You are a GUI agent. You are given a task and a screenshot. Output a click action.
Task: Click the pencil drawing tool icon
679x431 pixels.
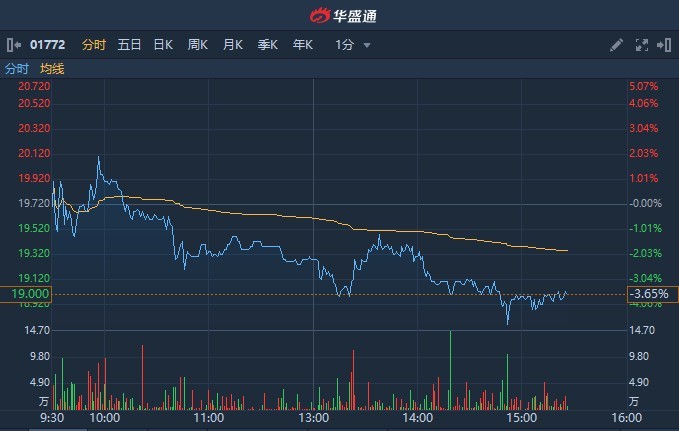[x=616, y=45]
